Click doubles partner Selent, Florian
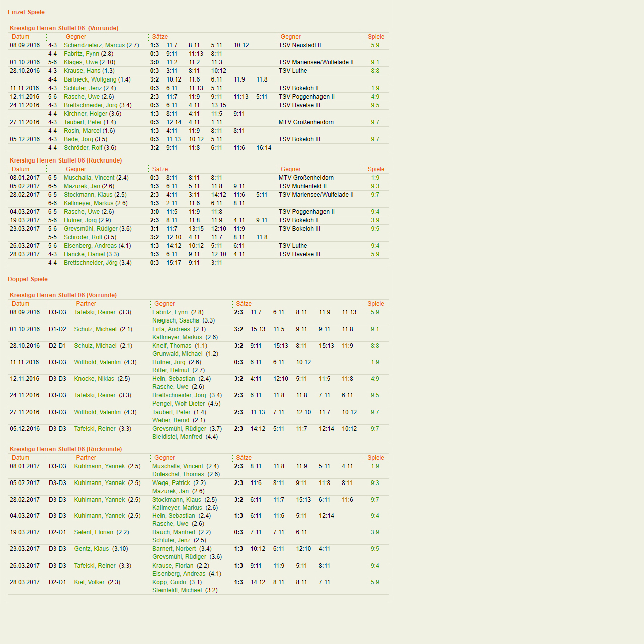Image resolution: width=644 pixels, height=644 pixels. point(94,532)
